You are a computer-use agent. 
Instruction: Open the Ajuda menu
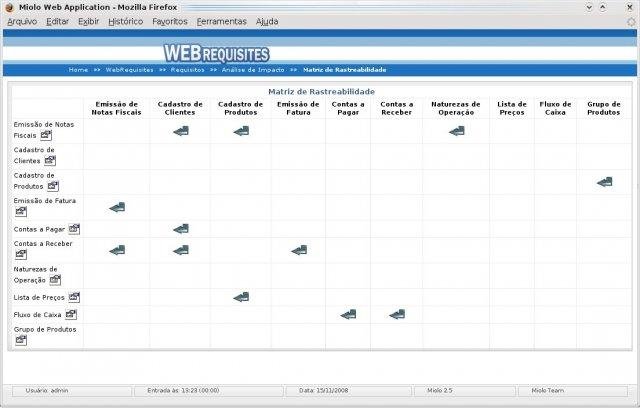tap(267, 22)
